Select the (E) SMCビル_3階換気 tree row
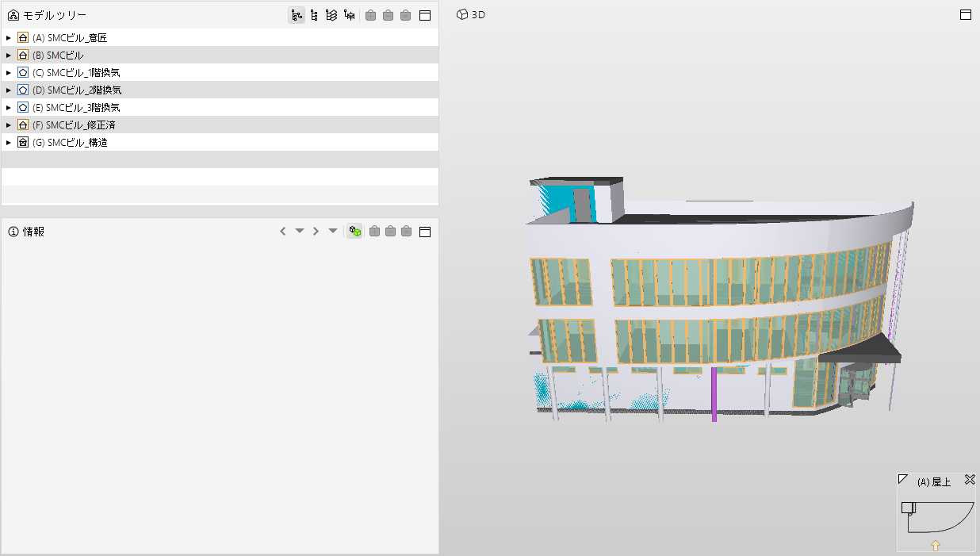The height and width of the screenshot is (556, 980). (220, 107)
